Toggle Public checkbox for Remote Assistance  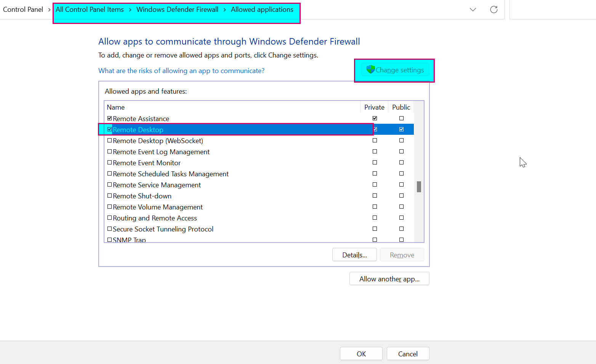[x=401, y=118]
